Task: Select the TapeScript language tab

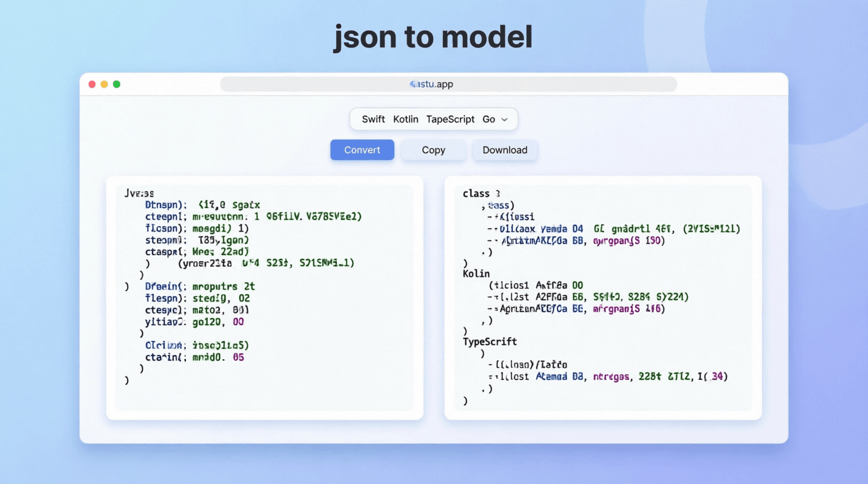Action: [x=450, y=119]
